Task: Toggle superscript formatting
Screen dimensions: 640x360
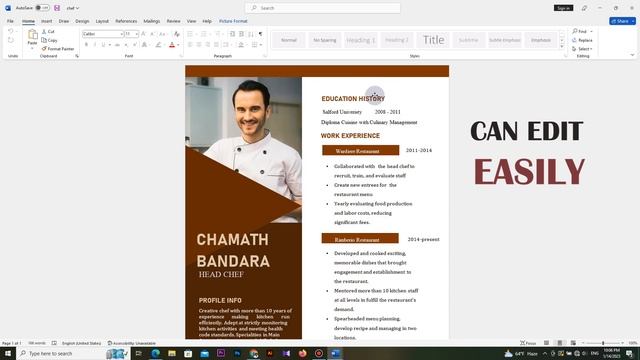Action: pyautogui.click(x=135, y=44)
